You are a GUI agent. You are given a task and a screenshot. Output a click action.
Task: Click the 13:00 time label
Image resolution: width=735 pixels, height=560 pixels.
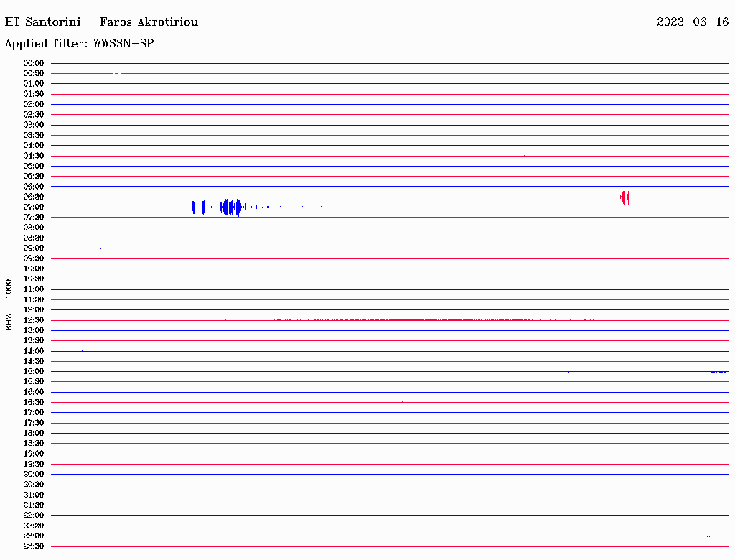tap(34, 331)
